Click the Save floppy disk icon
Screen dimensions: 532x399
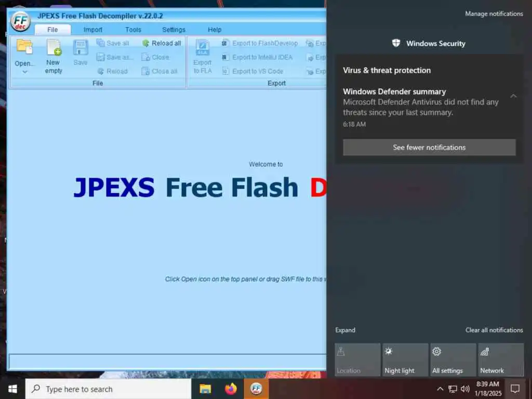81,48
